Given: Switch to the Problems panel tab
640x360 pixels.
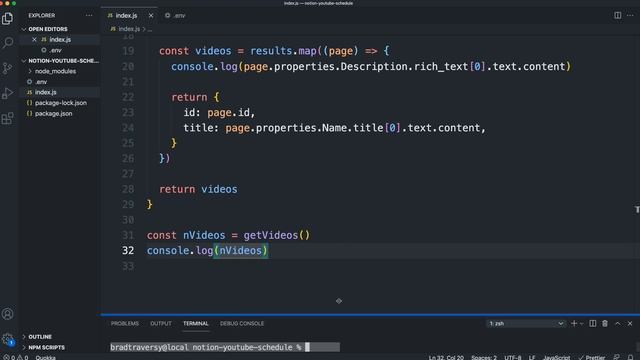Looking at the screenshot, I should tap(124, 323).
